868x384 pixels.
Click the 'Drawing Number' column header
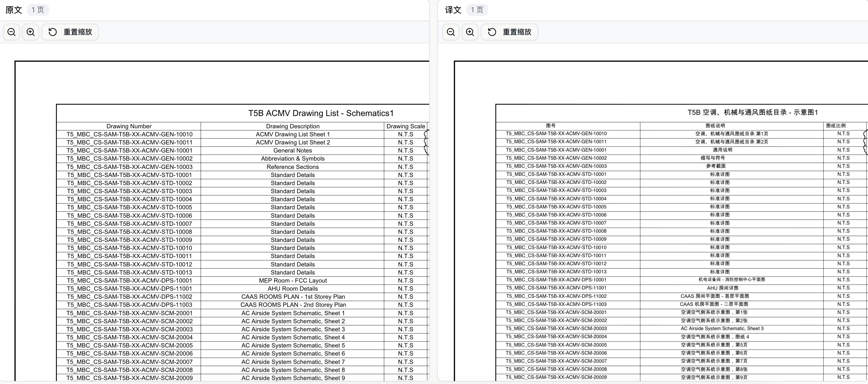(x=129, y=126)
